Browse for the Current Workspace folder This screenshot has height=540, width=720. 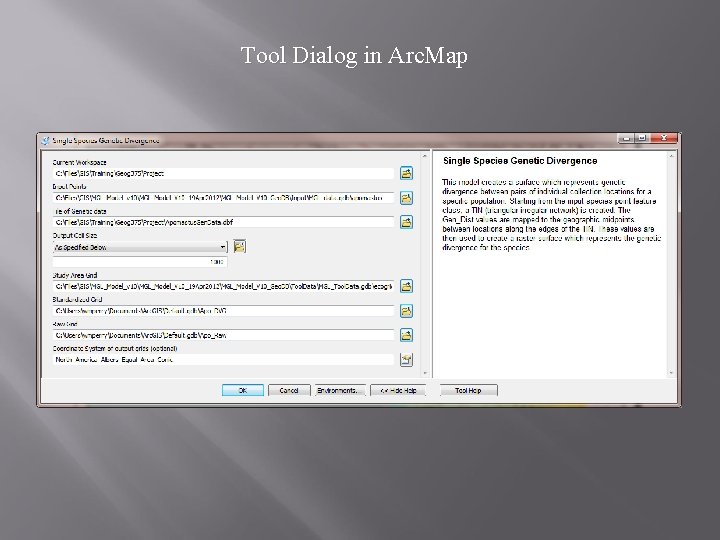click(x=406, y=173)
